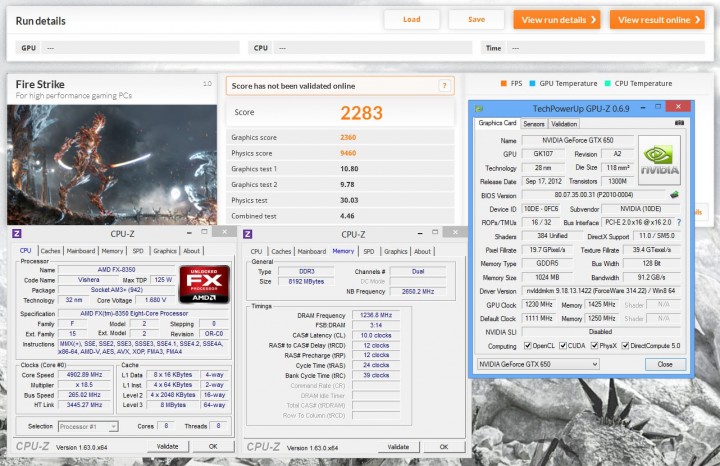Image resolution: width=720 pixels, height=466 pixels.
Task: Click the Save button in Run details
Action: tap(476, 19)
